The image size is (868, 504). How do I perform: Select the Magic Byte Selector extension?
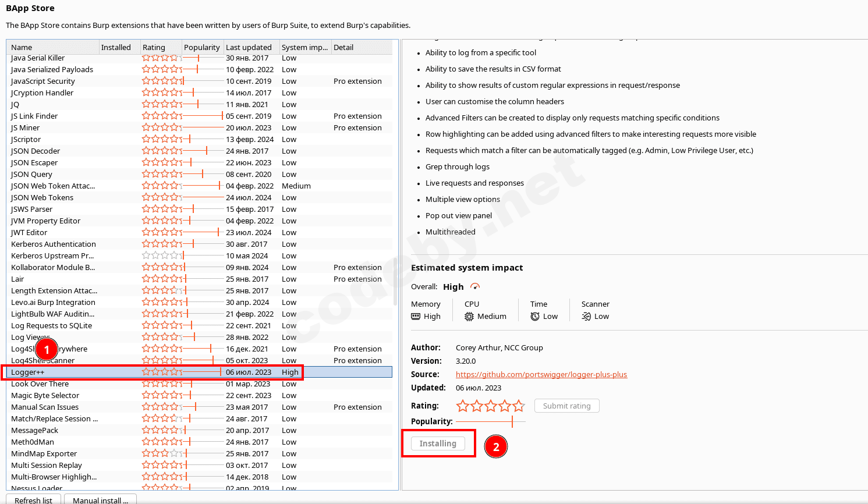[199, 395]
